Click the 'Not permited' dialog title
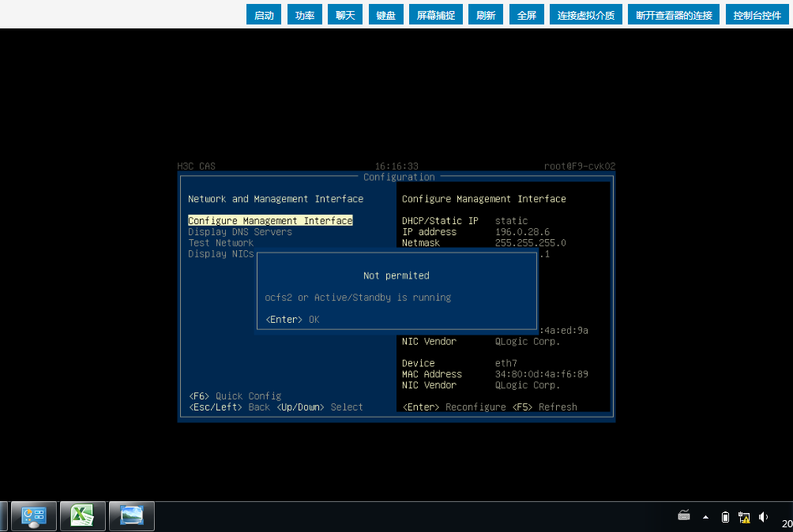 coord(396,275)
